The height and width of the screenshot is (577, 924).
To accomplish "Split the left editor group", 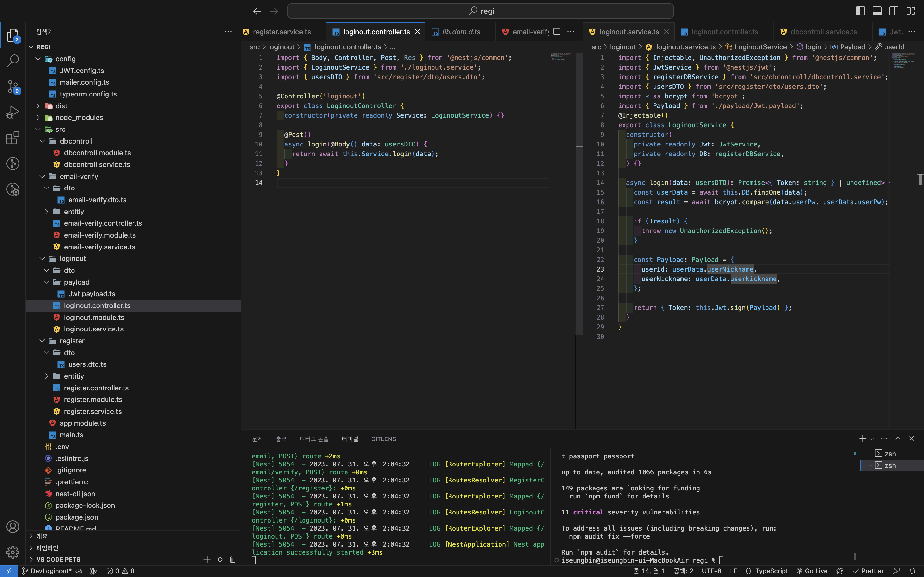I will [557, 32].
